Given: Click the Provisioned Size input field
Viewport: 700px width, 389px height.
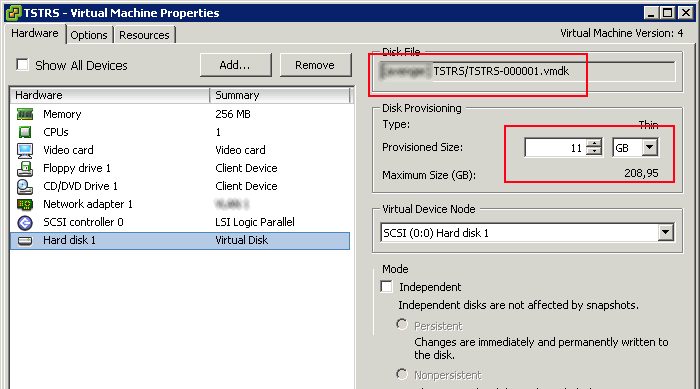Looking at the screenshot, I should click(555, 147).
